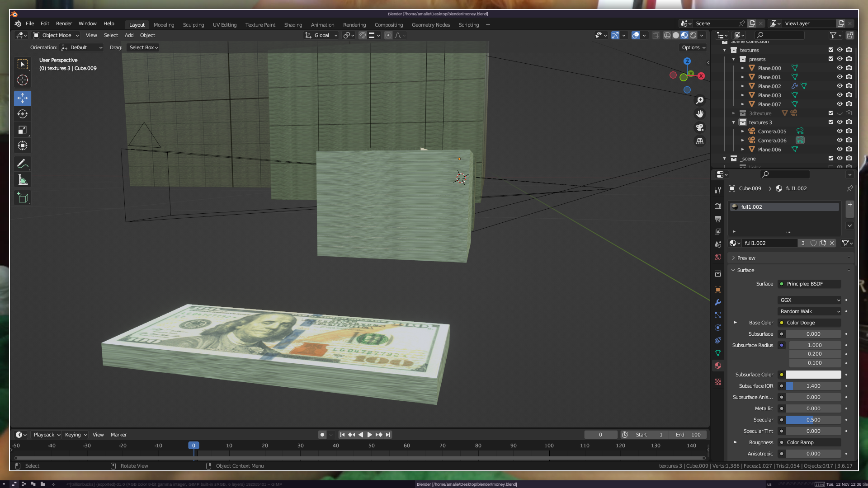This screenshot has height=488, width=868.
Task: Open the Object Mode dropdown
Action: click(56, 35)
